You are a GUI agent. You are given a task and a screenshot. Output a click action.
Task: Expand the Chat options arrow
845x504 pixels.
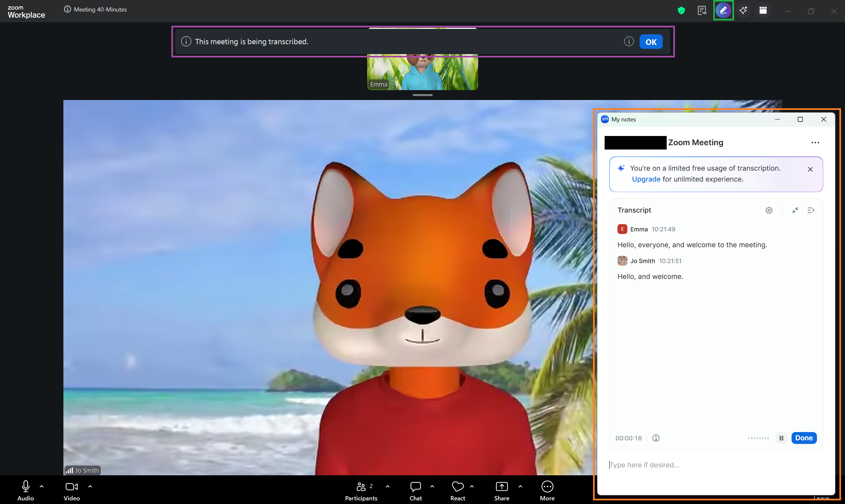point(432,487)
